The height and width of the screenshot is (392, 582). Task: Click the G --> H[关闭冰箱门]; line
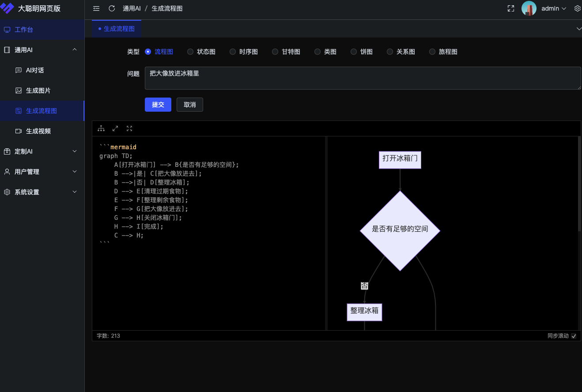click(148, 218)
